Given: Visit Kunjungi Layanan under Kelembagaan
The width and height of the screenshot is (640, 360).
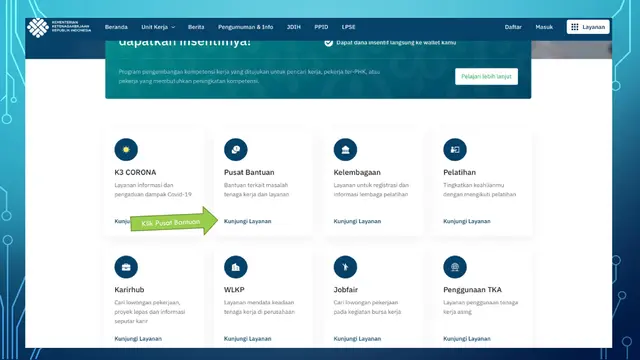Looking at the screenshot, I should pyautogui.click(x=357, y=221).
